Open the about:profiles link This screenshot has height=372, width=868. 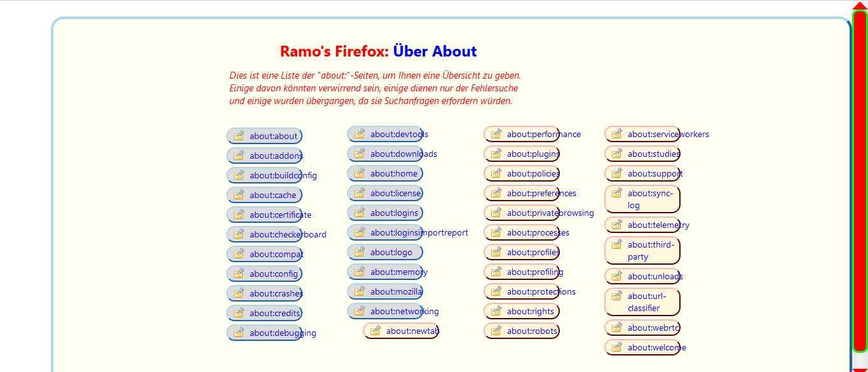pos(533,253)
